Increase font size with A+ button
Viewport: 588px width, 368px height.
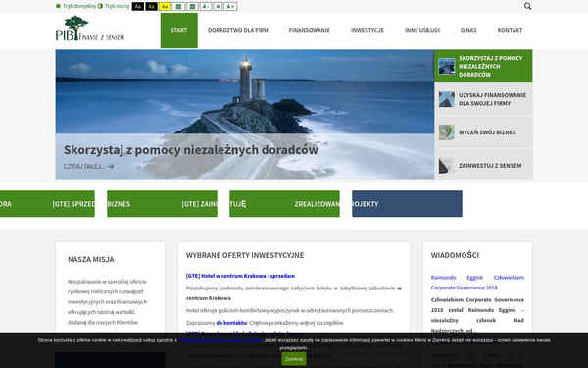(x=230, y=7)
